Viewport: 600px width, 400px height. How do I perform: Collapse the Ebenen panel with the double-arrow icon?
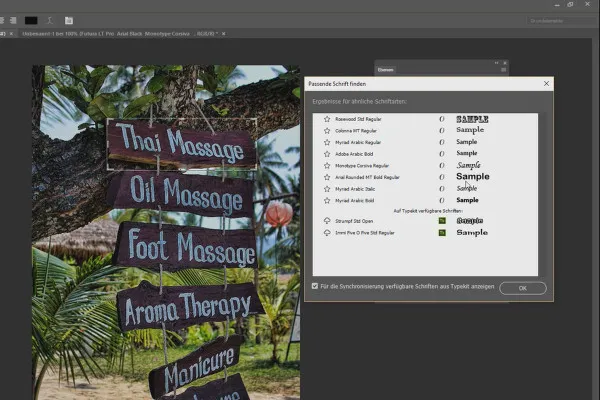click(496, 63)
